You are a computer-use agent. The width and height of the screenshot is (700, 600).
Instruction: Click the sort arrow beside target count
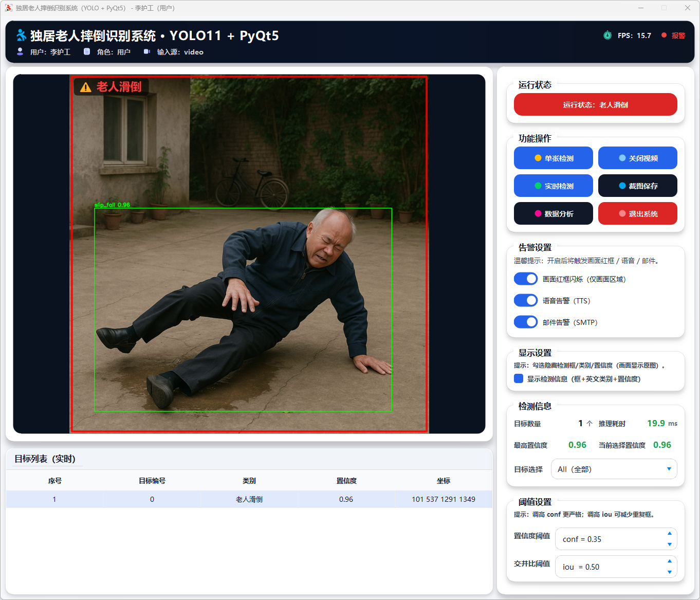point(590,424)
